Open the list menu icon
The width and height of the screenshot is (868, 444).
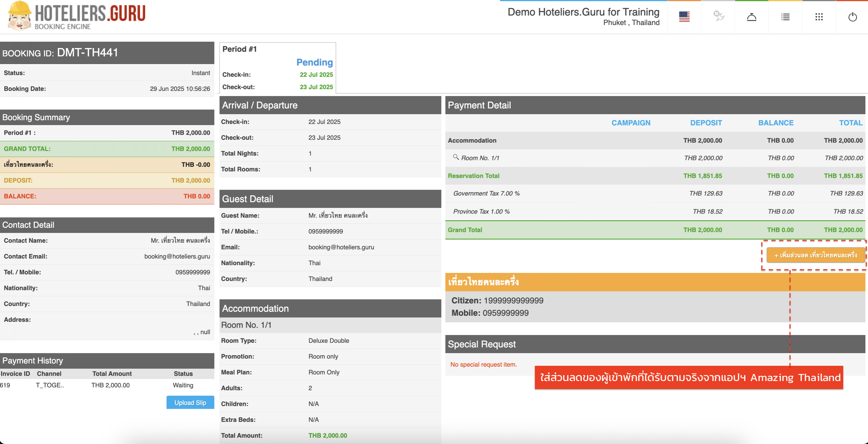pos(785,17)
